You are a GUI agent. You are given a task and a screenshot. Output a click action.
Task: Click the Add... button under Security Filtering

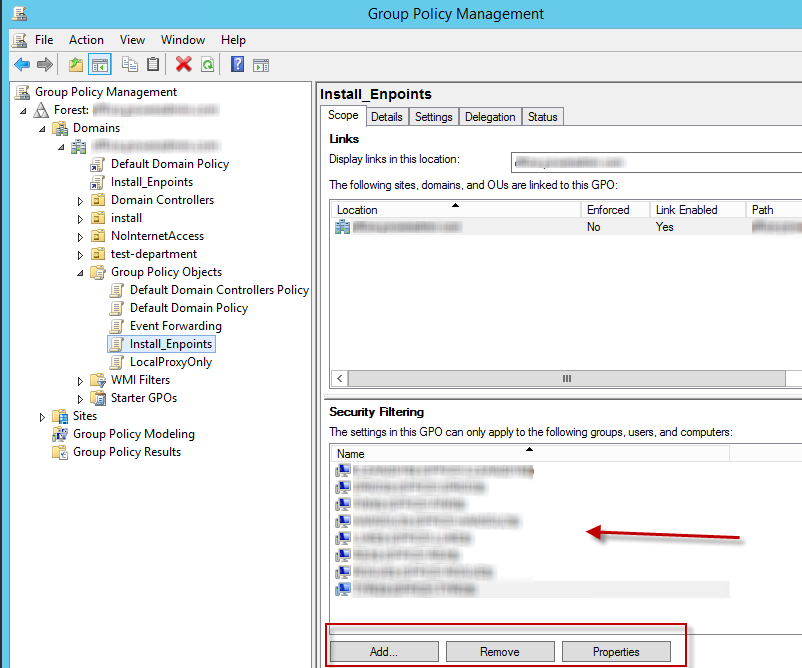point(384,652)
